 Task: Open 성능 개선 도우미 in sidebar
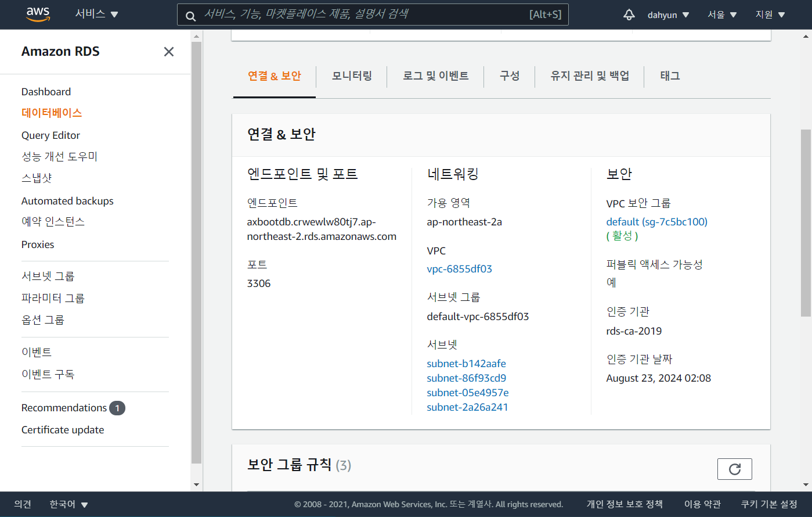(59, 157)
